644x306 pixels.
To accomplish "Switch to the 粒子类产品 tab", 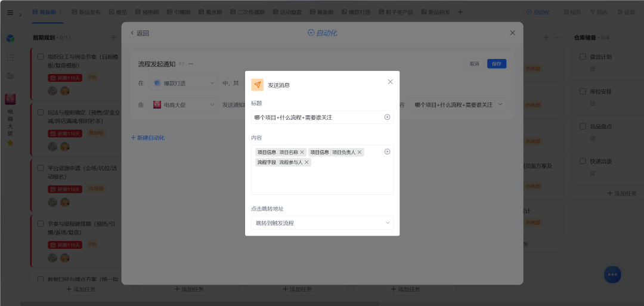I will click(395, 13).
